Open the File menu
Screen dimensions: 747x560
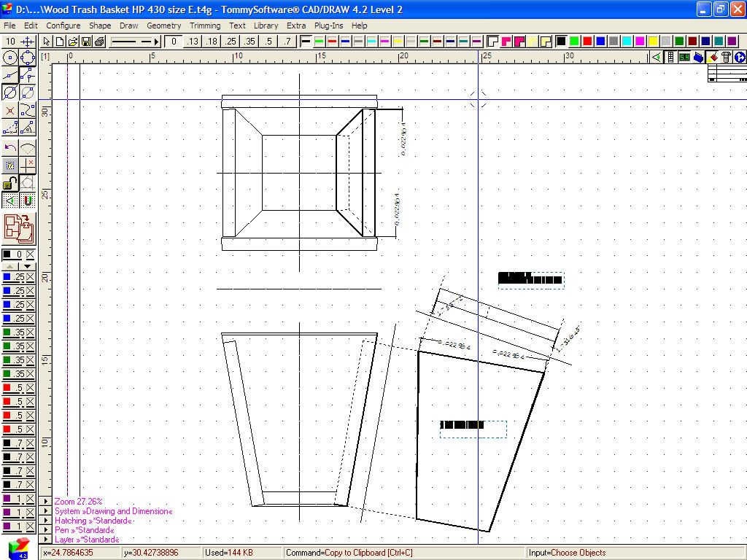(x=9, y=26)
